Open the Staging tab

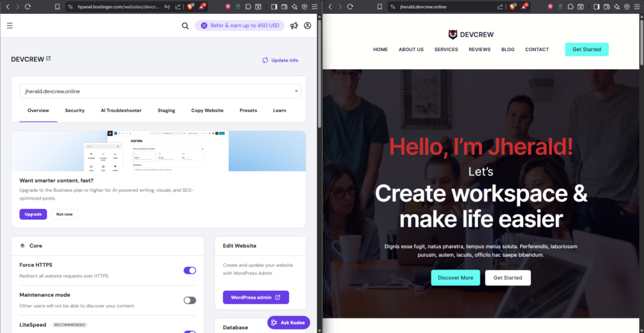166,110
